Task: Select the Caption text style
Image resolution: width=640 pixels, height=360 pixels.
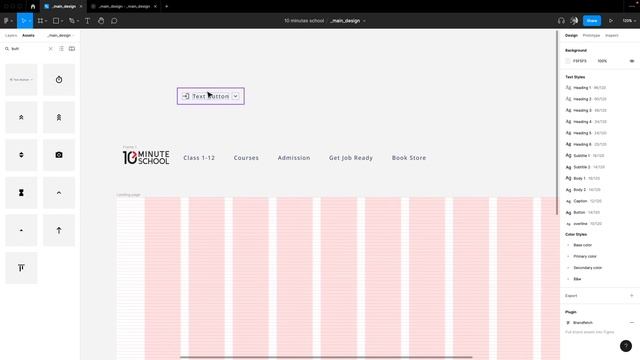Action: (584, 201)
